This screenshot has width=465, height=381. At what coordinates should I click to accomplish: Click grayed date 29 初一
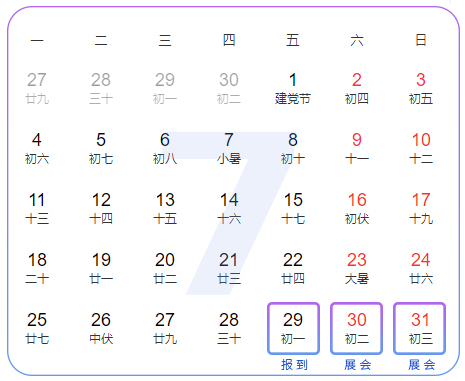[165, 89]
